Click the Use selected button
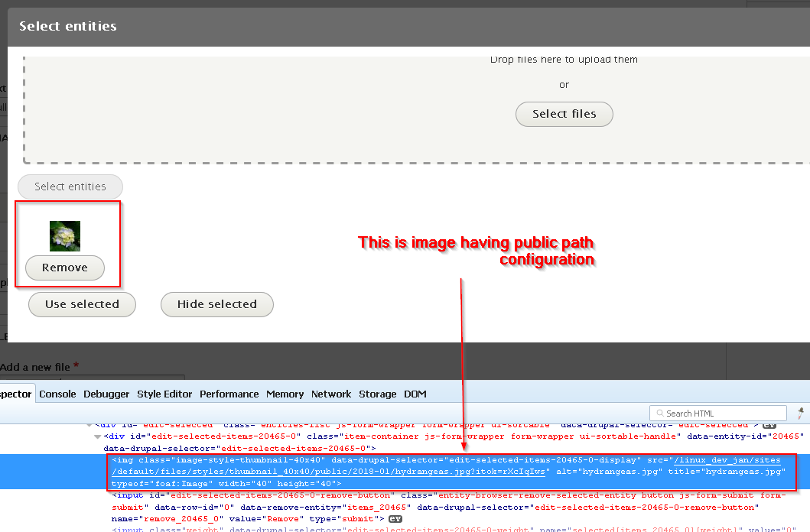Viewport: 810px width, 532px height. coord(82,304)
